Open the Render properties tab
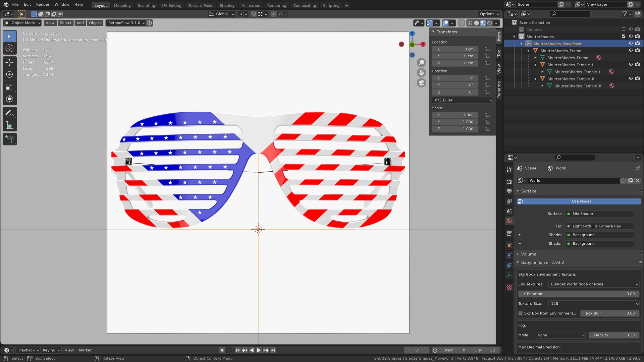Image resolution: width=644 pixels, height=362 pixels. coord(509,182)
